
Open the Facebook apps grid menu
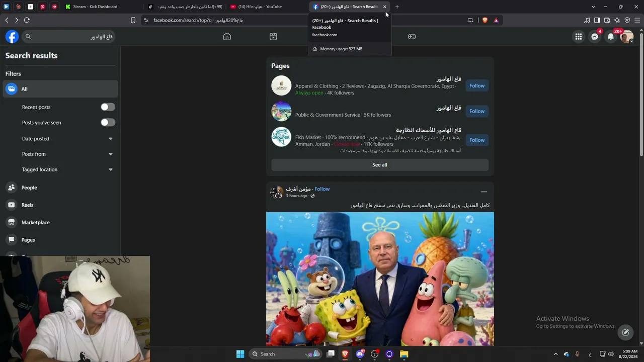[x=579, y=37]
